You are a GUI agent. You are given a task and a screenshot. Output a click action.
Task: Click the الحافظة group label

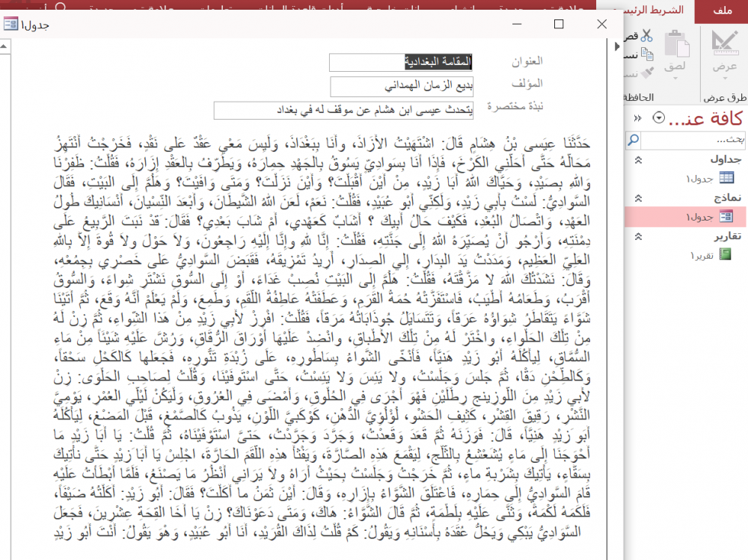click(x=638, y=97)
